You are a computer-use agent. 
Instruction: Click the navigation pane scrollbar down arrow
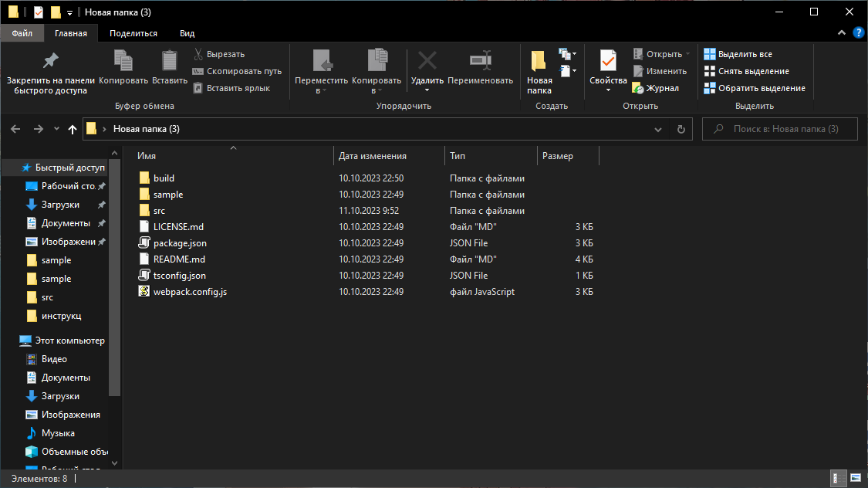[x=115, y=463]
